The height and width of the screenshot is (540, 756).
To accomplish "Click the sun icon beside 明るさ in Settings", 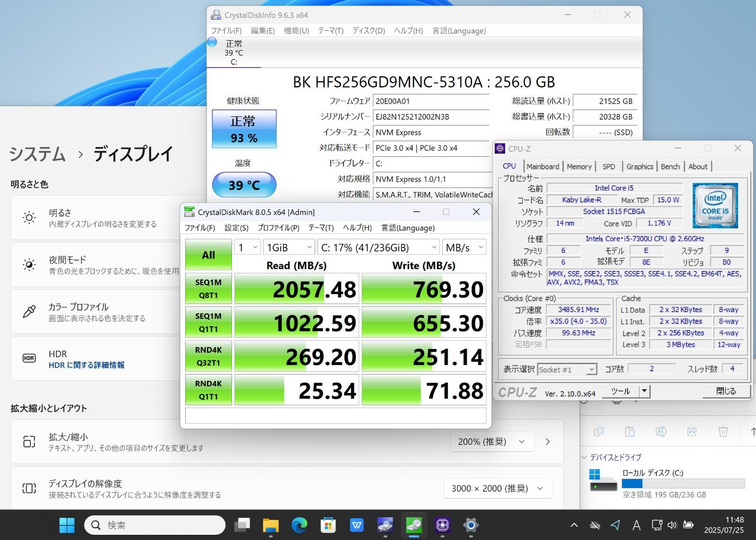I will [x=29, y=218].
